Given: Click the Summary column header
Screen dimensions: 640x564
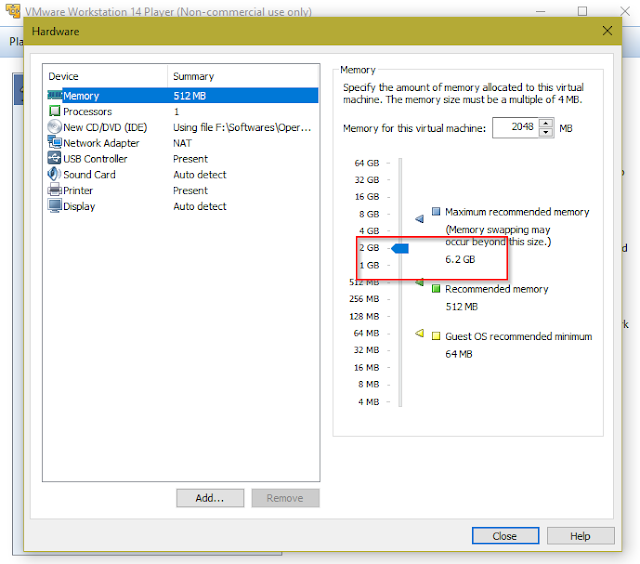Looking at the screenshot, I should pyautogui.click(x=243, y=76).
